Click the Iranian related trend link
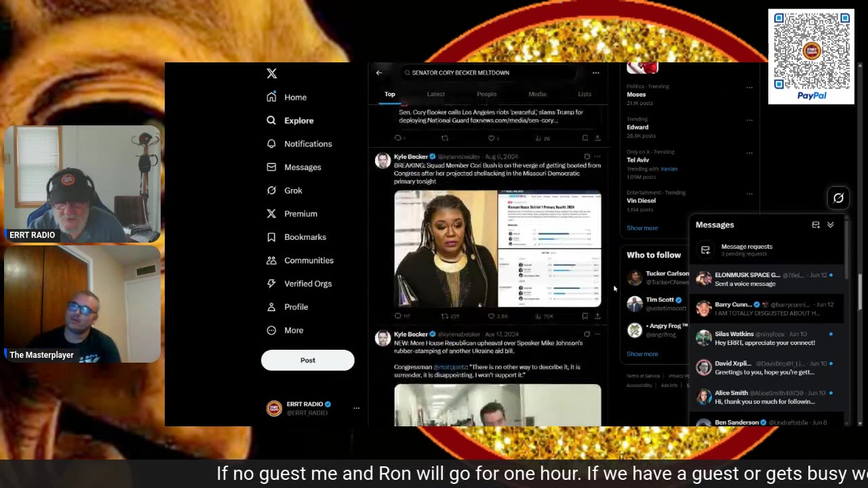The image size is (868, 488). tap(669, 169)
